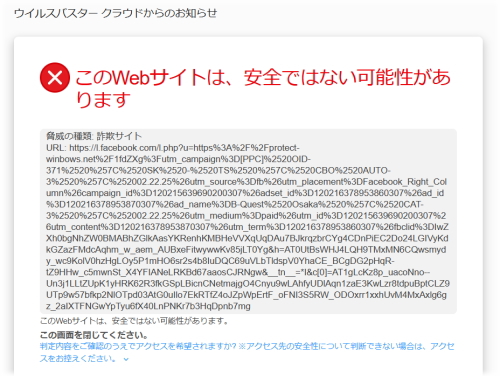The height and width of the screenshot is (376, 500).
Task: Click the header ウイルスバスター クラウドからのお知らせ
Action: [115, 14]
